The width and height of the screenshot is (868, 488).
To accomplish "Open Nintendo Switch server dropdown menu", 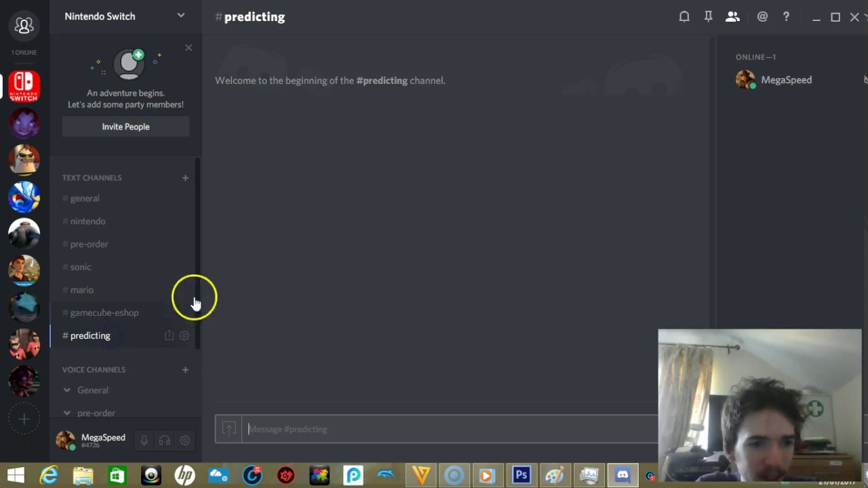I will pyautogui.click(x=180, y=16).
